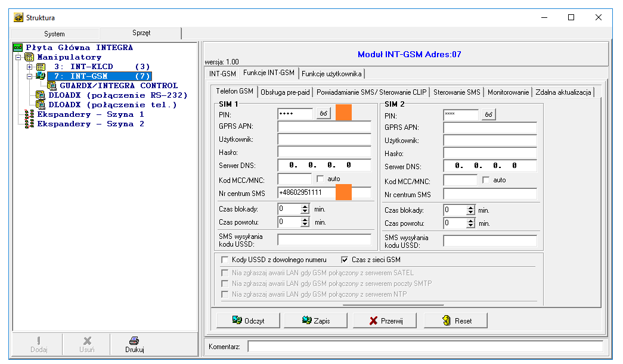Click the Płyta Główna INTEGRA board icon
623x364 pixels.
coord(18,48)
